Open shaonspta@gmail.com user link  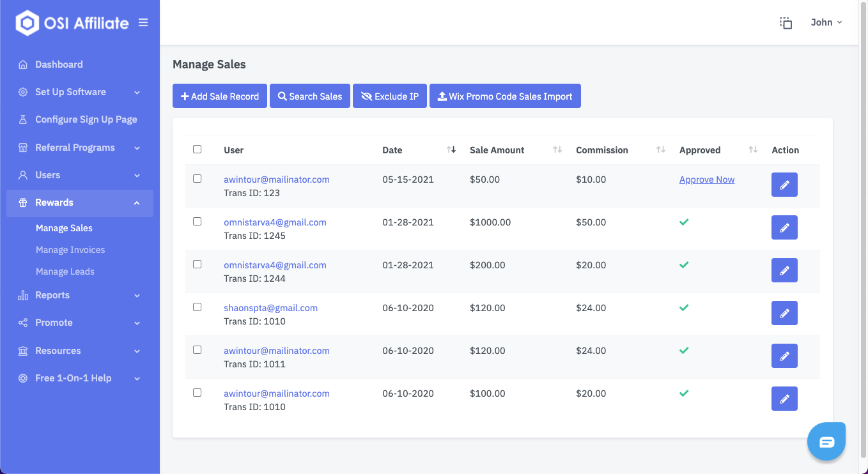(x=270, y=308)
